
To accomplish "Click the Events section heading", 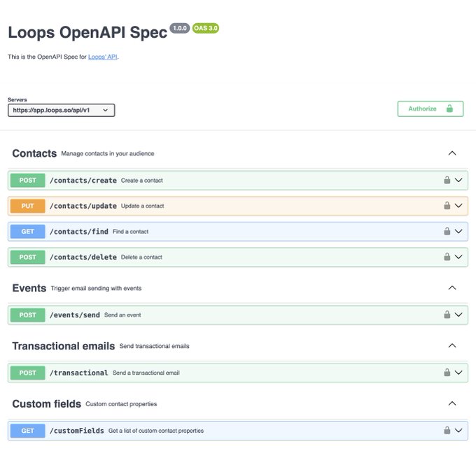I will pyautogui.click(x=29, y=288).
